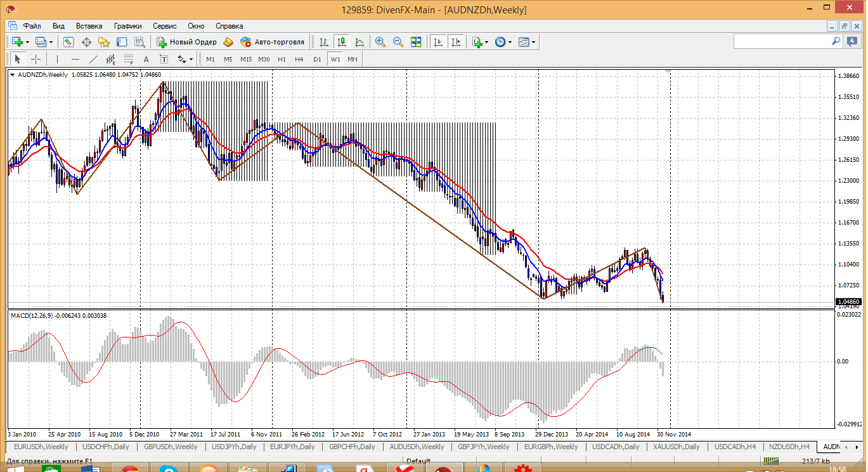Toggle Авто-торговля on the toolbar
868x472 pixels.
(x=273, y=42)
